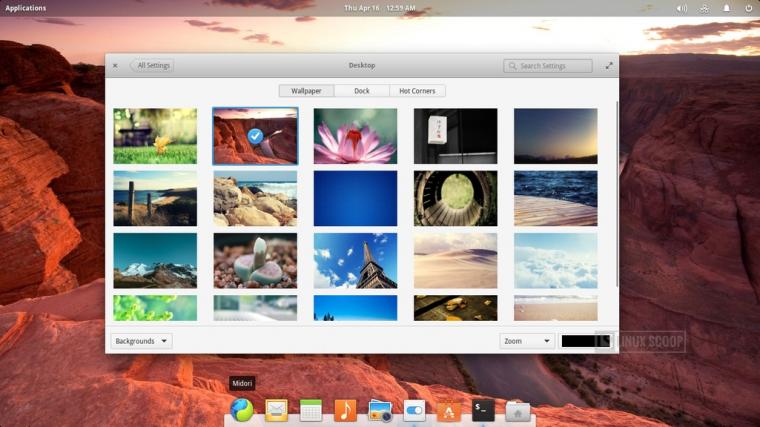The height and width of the screenshot is (427, 760).
Task: Choose the succulent plant closeup wallpaper
Action: [x=255, y=261]
